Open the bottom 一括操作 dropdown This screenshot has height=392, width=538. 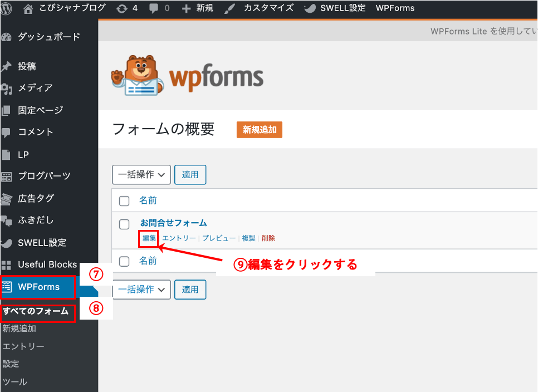(x=141, y=290)
